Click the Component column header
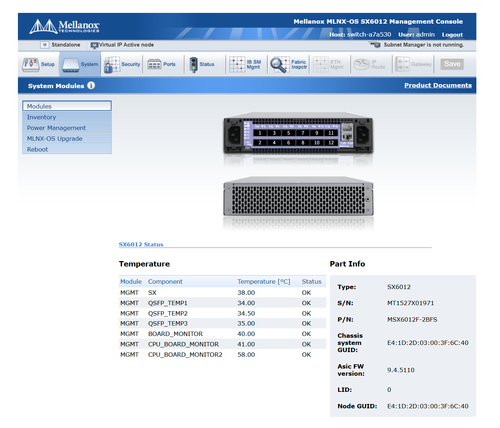Image resolution: width=500 pixels, height=428 pixels. tap(165, 281)
